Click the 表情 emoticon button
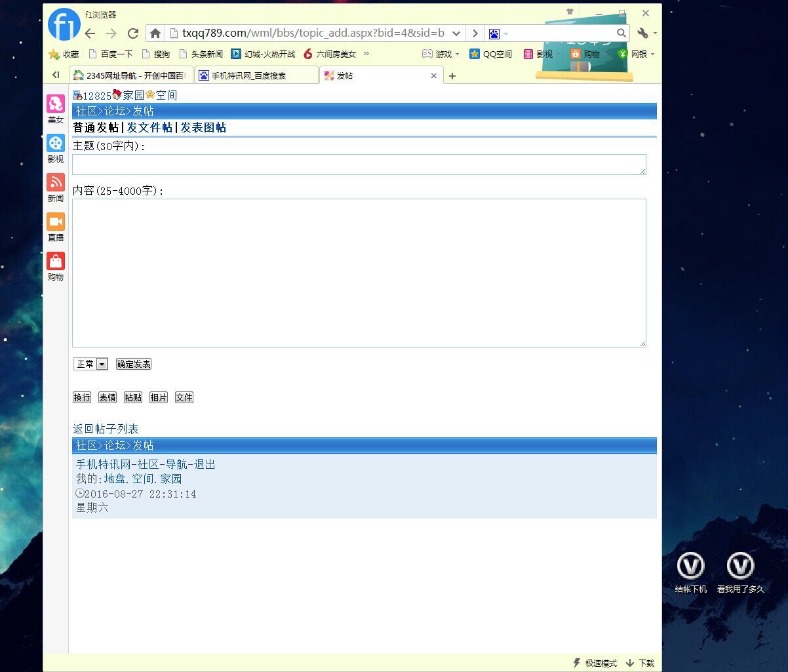The image size is (788, 672). [x=108, y=397]
